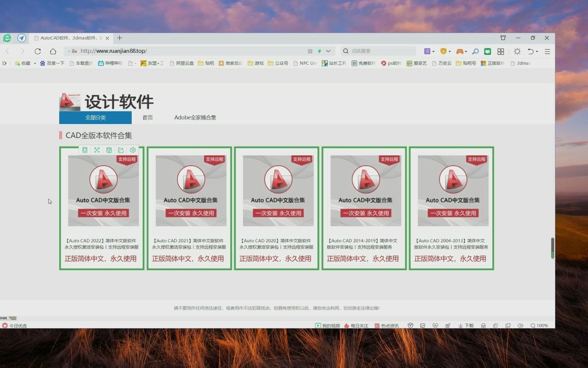Viewport: 588px width, 368px height.
Task: Go back to previous page
Action: point(7,51)
